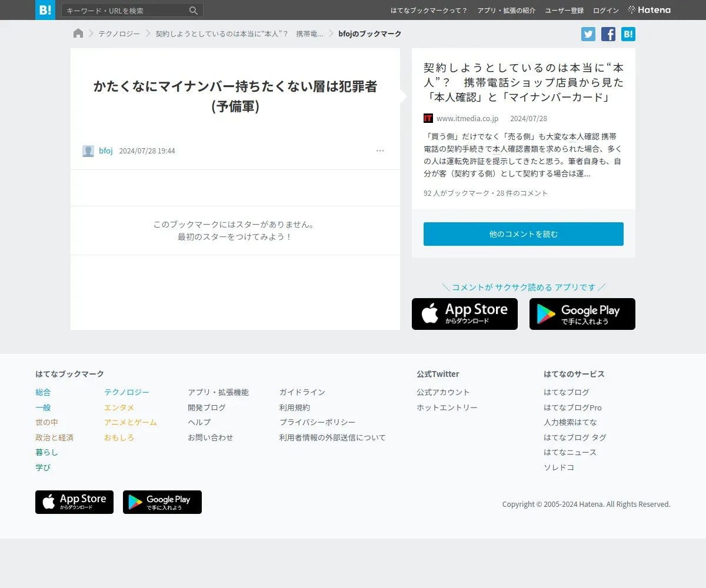This screenshot has height=588, width=706.
Task: Open はてなニュース link
Action: coord(570,453)
